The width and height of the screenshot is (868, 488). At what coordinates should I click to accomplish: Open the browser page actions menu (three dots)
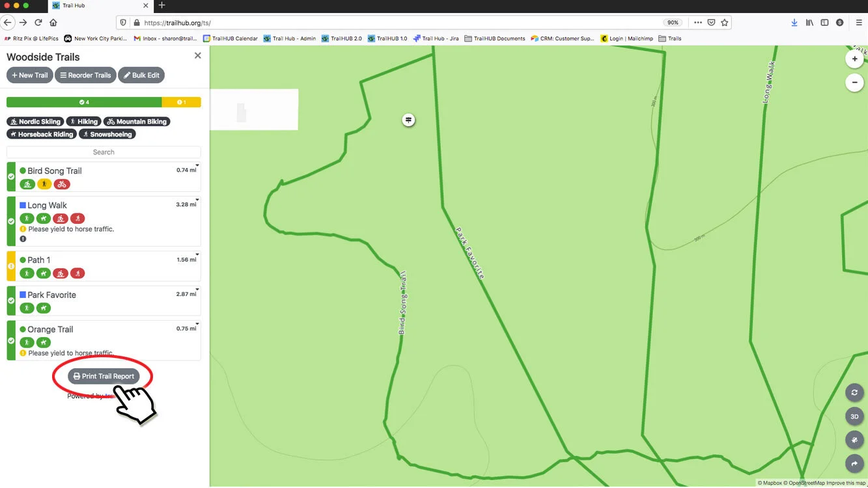pyautogui.click(x=698, y=22)
